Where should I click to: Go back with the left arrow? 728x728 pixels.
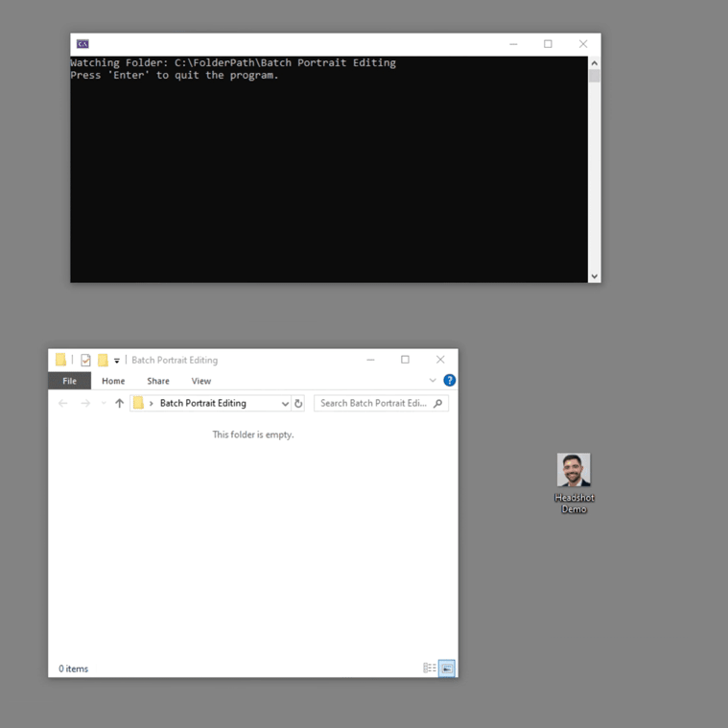[63, 404]
